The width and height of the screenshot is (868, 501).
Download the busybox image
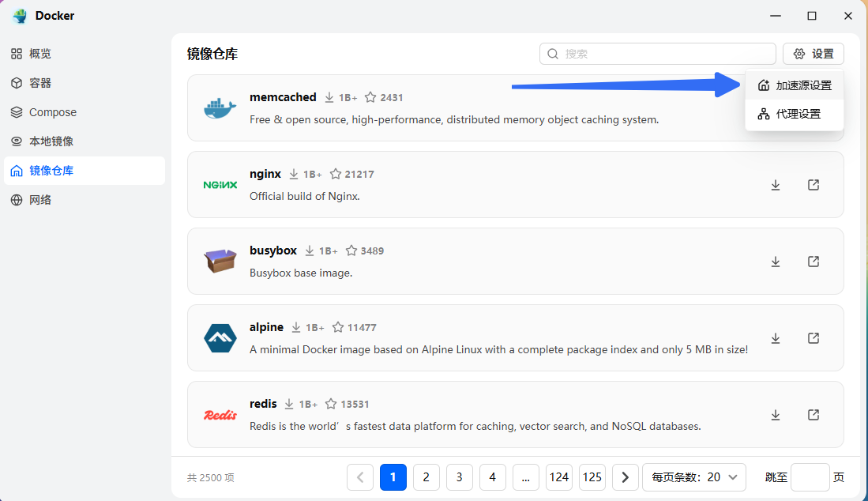coord(776,262)
